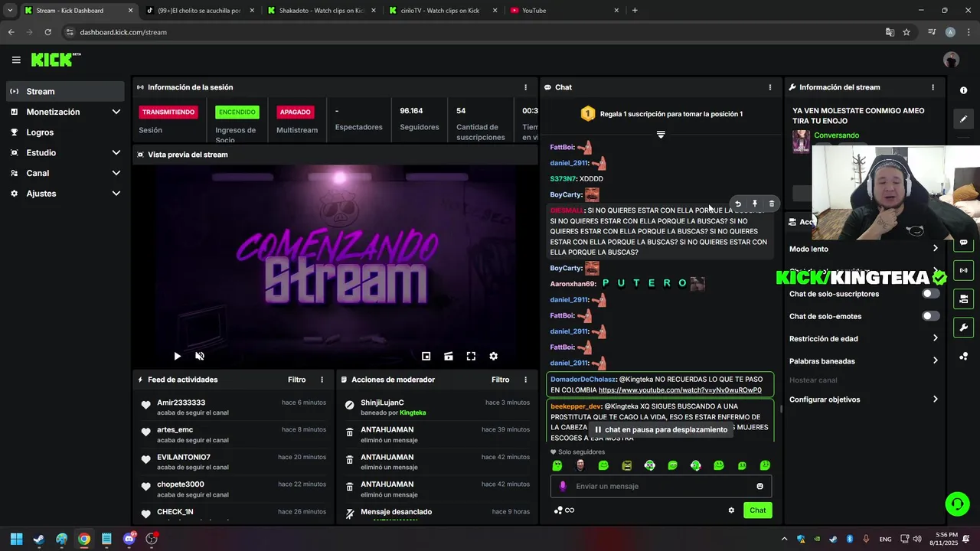Open new browser tab

[635, 11]
